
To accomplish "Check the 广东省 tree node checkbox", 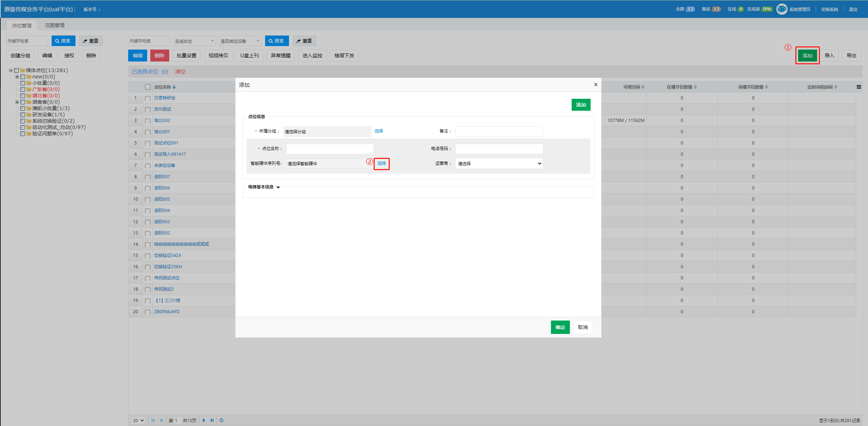I will [23, 89].
